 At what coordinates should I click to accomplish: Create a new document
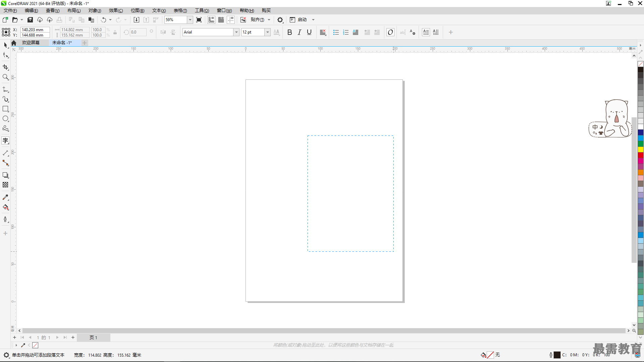[x=5, y=20]
